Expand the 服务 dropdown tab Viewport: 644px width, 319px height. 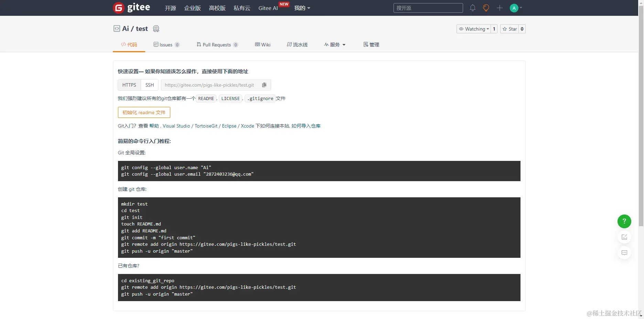(335, 45)
